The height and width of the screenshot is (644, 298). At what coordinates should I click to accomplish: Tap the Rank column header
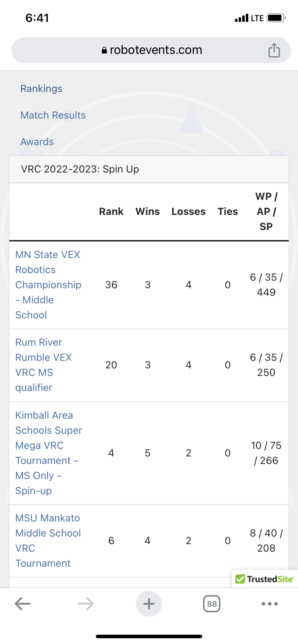pos(111,212)
